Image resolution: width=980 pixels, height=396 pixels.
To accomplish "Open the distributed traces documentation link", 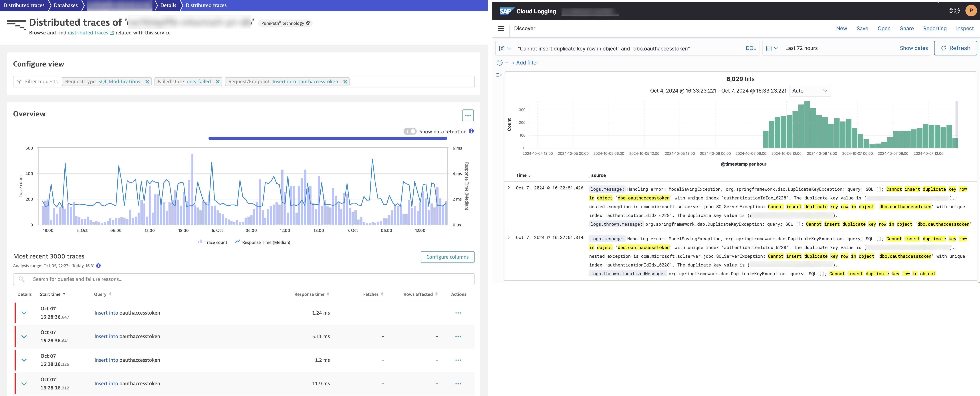I will [91, 33].
